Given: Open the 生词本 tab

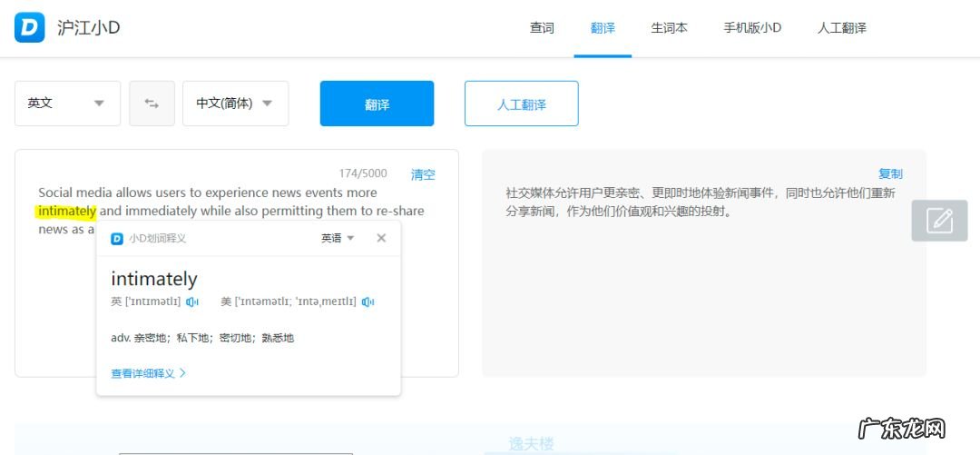Looking at the screenshot, I should click(x=669, y=28).
